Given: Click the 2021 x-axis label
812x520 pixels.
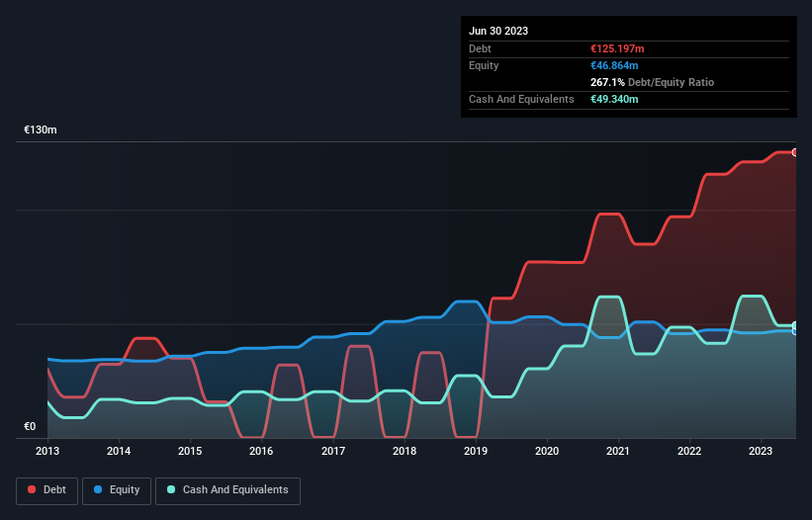Looking at the screenshot, I should [618, 451].
